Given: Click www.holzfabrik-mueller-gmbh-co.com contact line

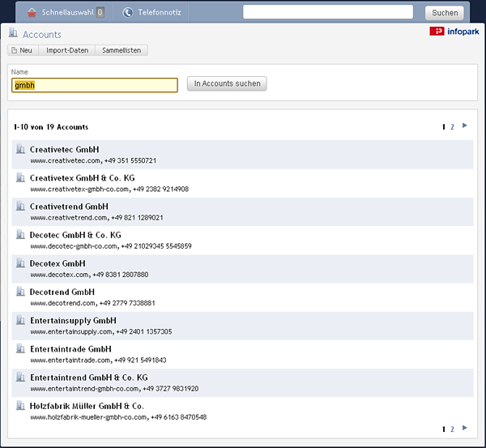Looking at the screenshot, I should 118,417.
